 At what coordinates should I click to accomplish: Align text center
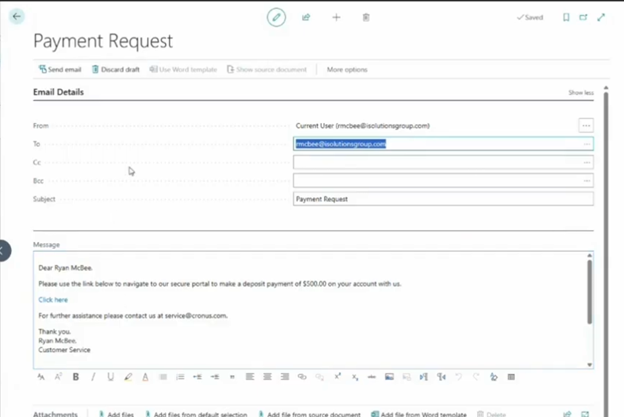click(x=267, y=377)
